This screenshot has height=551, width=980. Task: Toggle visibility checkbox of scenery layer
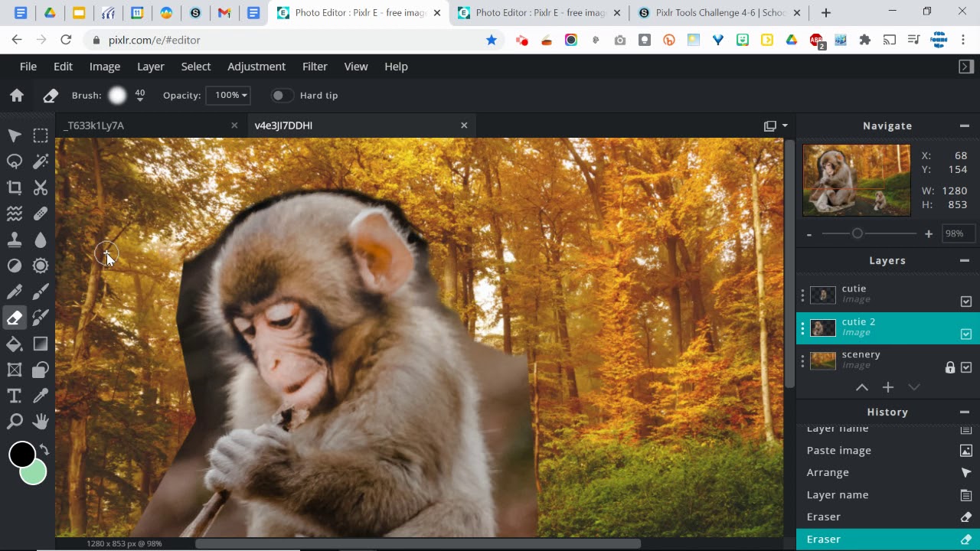pyautogui.click(x=966, y=367)
